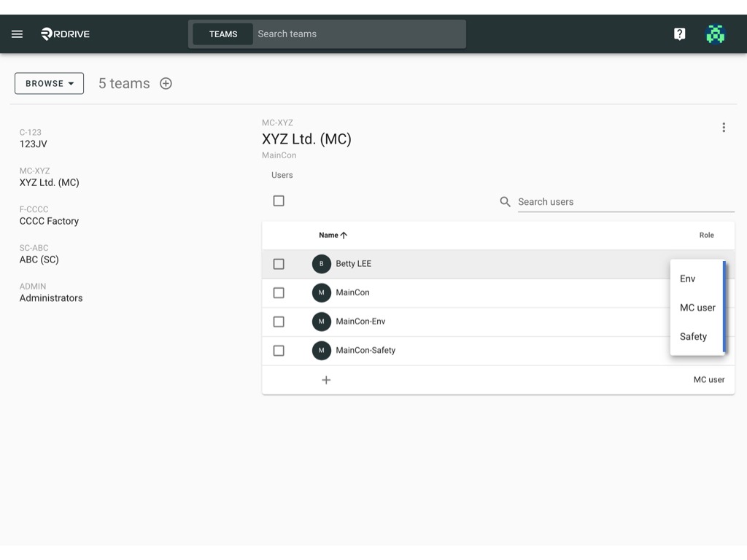Open the MC user role dropdown at bottom
The width and height of the screenshot is (747, 560).
click(709, 379)
